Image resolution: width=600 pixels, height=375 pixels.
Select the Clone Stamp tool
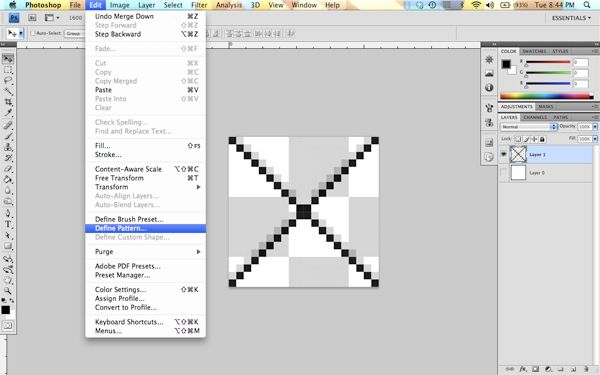8,147
